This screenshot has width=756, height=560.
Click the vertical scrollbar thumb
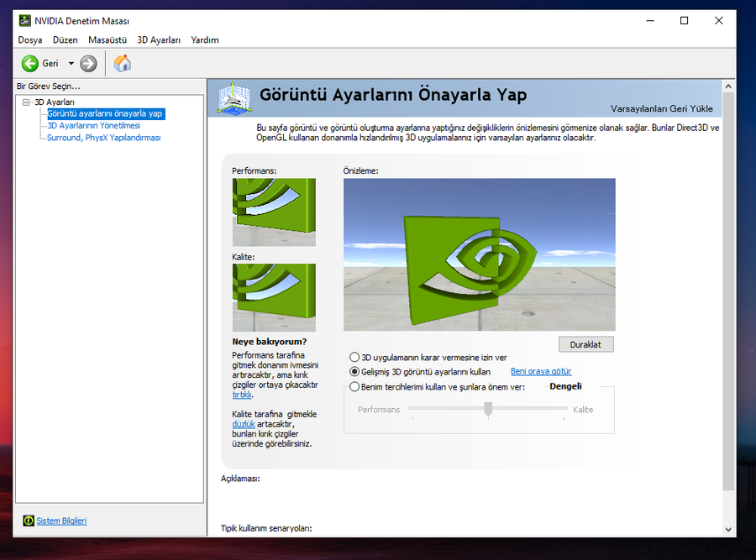pyautogui.click(x=728, y=291)
